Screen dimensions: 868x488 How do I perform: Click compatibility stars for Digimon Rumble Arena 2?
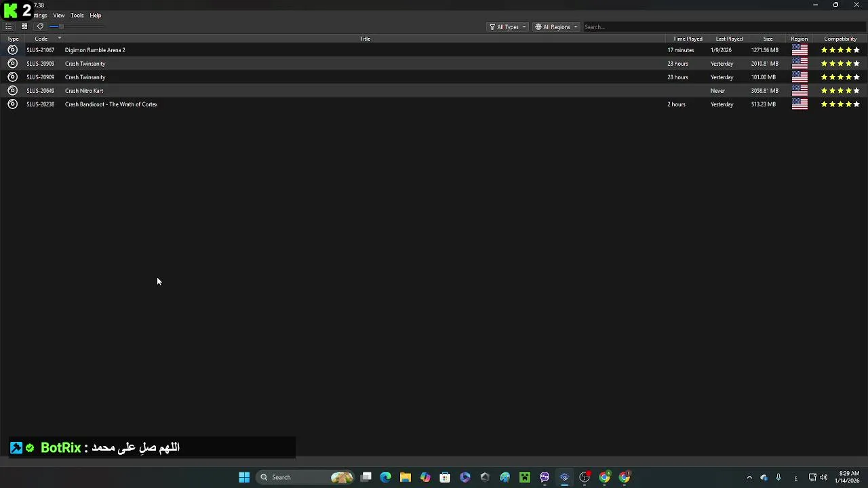pos(840,50)
